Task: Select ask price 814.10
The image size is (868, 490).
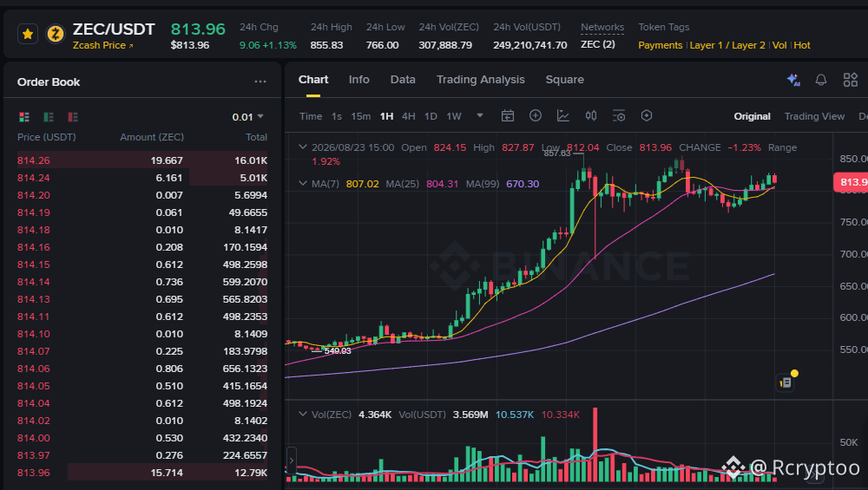Action: (x=33, y=334)
